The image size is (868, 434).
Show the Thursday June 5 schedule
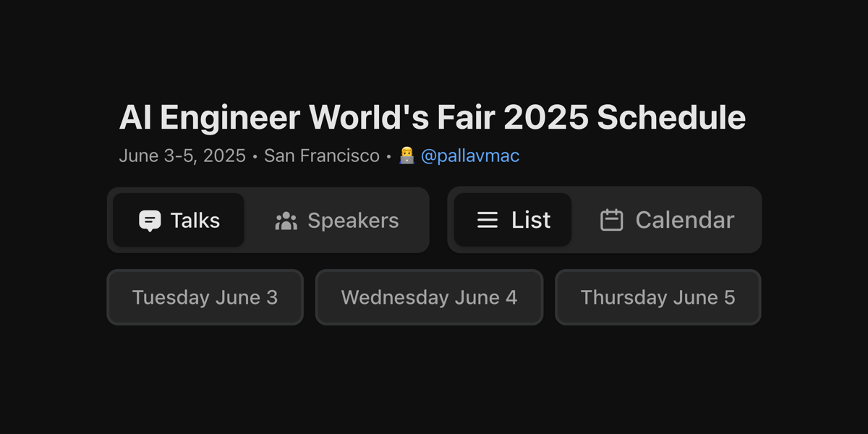pyautogui.click(x=658, y=297)
